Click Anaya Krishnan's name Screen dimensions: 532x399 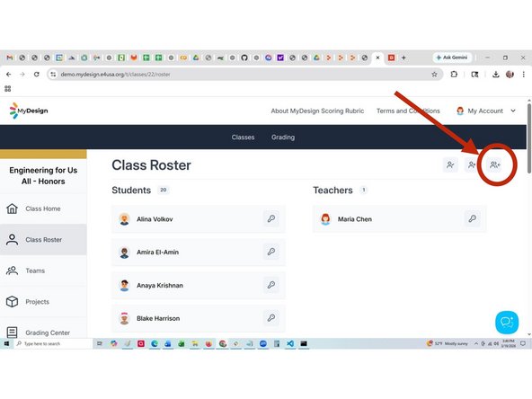click(x=160, y=286)
